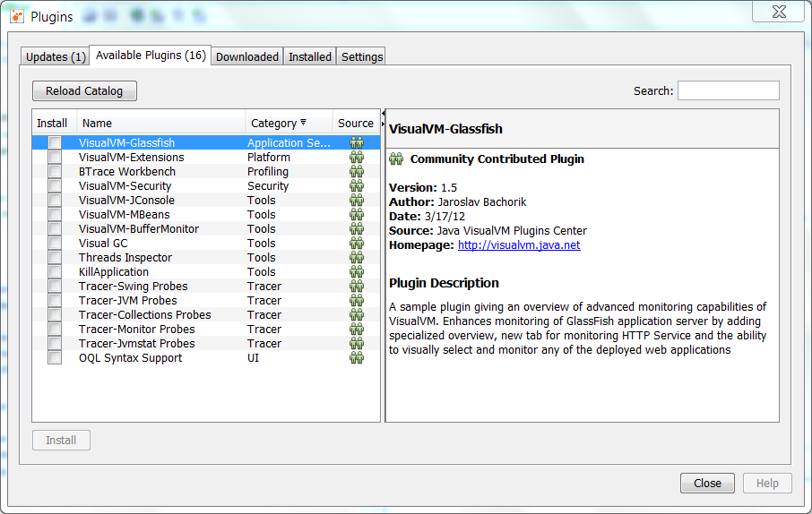The image size is (812, 514).
Task: Switch to the Updates (1) tab
Action: pos(56,56)
